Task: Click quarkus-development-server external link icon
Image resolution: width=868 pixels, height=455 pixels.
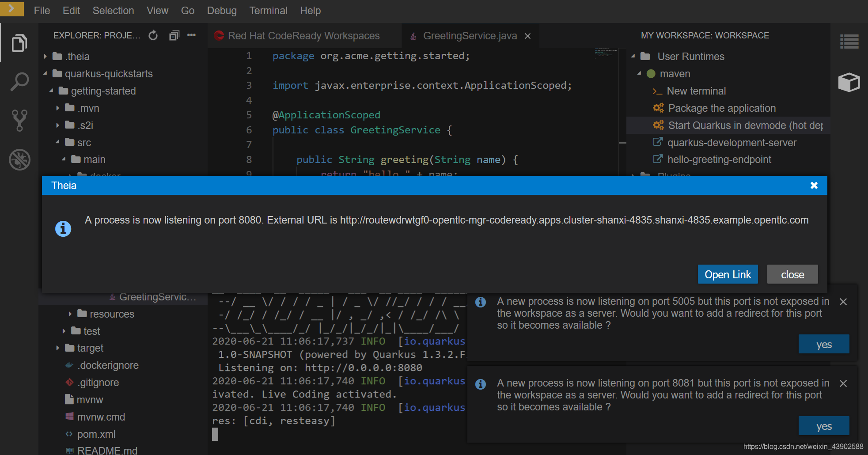Action: [658, 142]
